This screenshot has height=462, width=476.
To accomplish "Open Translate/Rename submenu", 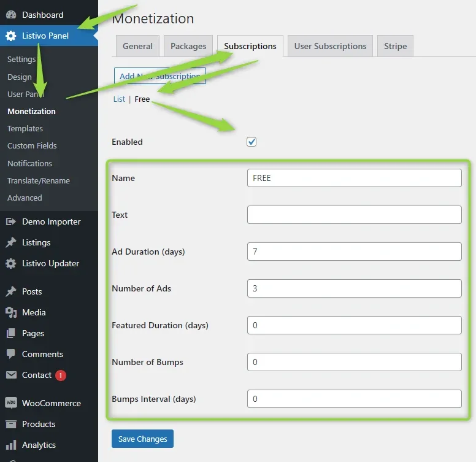I will [x=39, y=180].
